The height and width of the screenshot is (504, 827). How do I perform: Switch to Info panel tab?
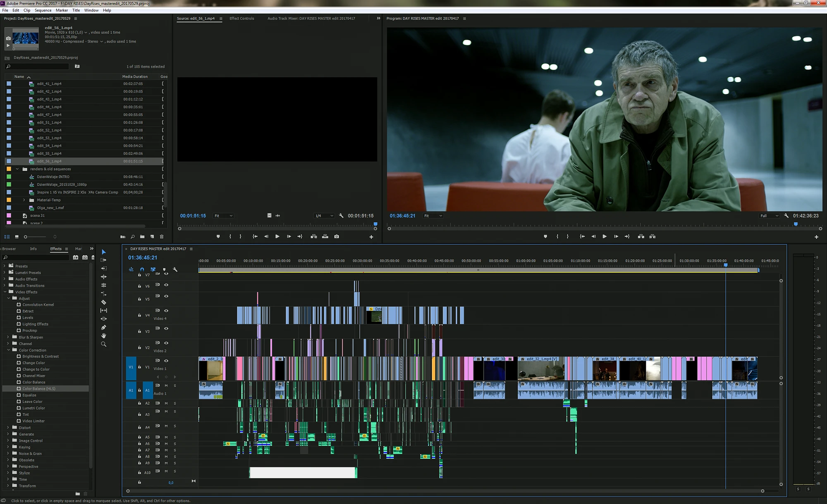(33, 249)
